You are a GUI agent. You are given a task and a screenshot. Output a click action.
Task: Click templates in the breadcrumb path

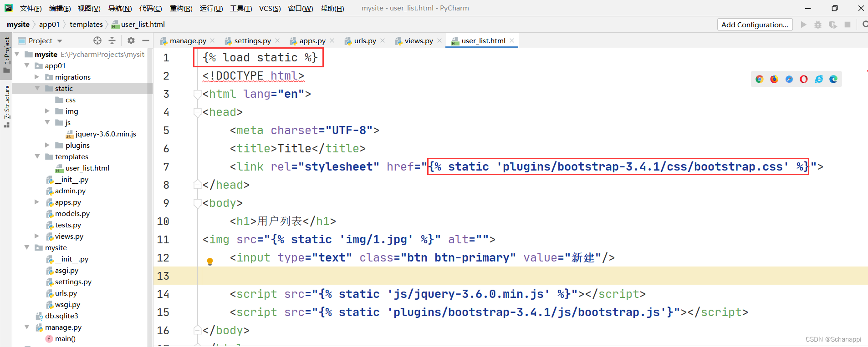pyautogui.click(x=86, y=25)
